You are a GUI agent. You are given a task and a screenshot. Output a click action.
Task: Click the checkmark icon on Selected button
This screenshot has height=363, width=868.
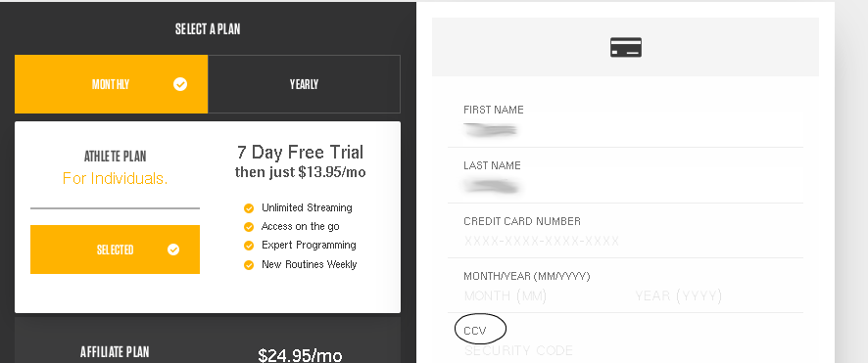tap(173, 250)
